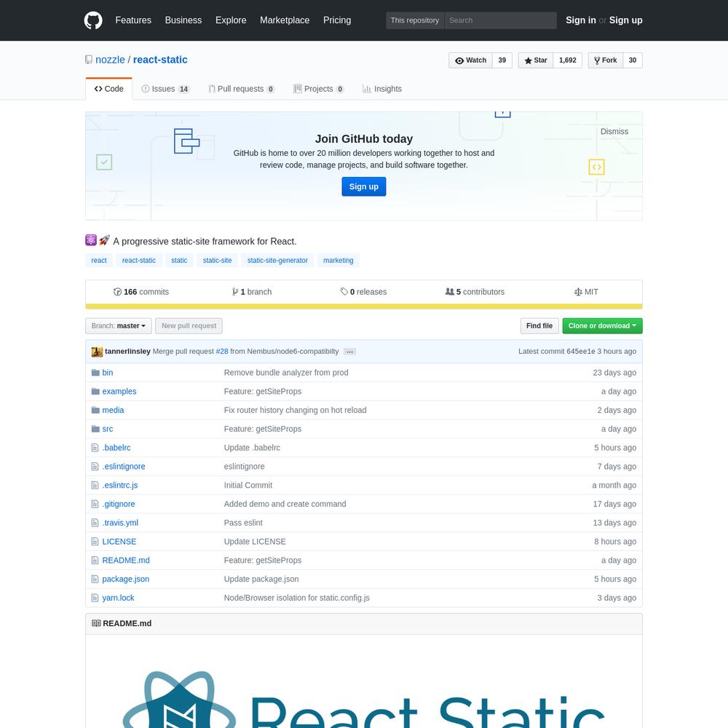Click the file icon next to LICENSE

coord(95,542)
